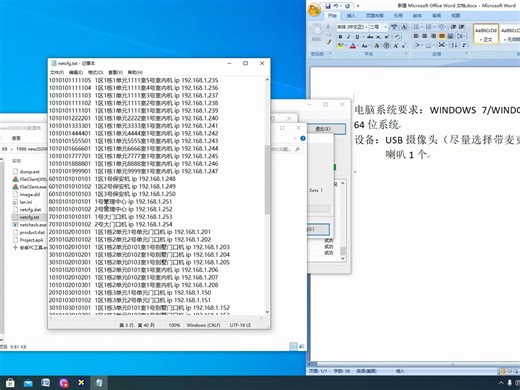Viewport: 520px width, 390px height.
Task: Open the 帮助(H) menu in Notepad
Action: 135,72
